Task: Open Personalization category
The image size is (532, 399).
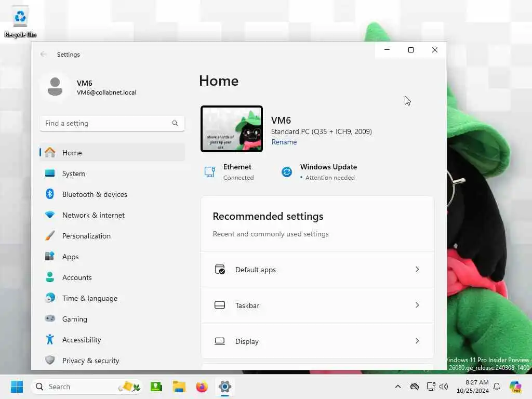Action: click(112, 236)
